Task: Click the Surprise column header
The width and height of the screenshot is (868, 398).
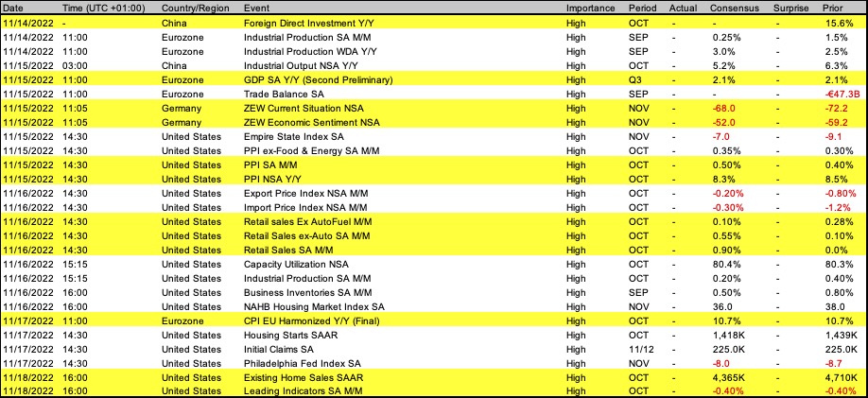Action: coord(792,9)
